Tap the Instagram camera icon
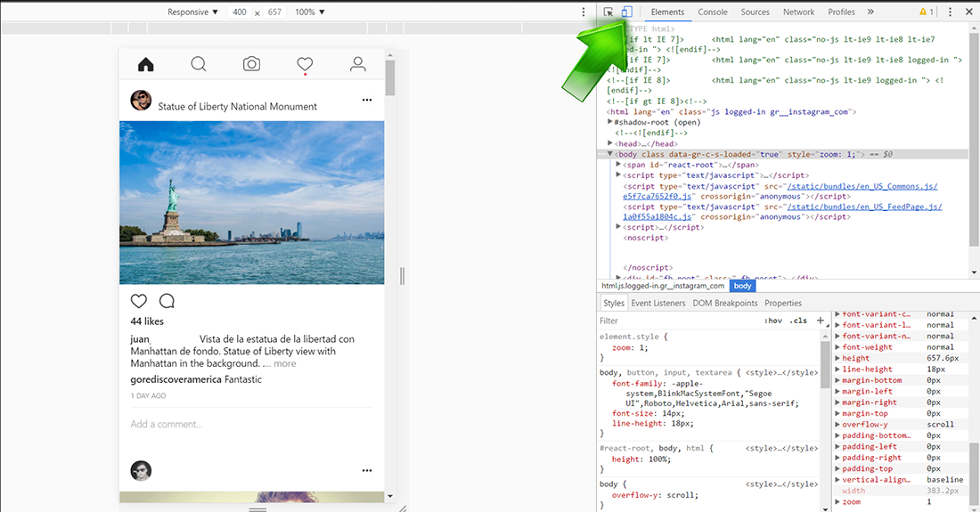 pyautogui.click(x=251, y=64)
